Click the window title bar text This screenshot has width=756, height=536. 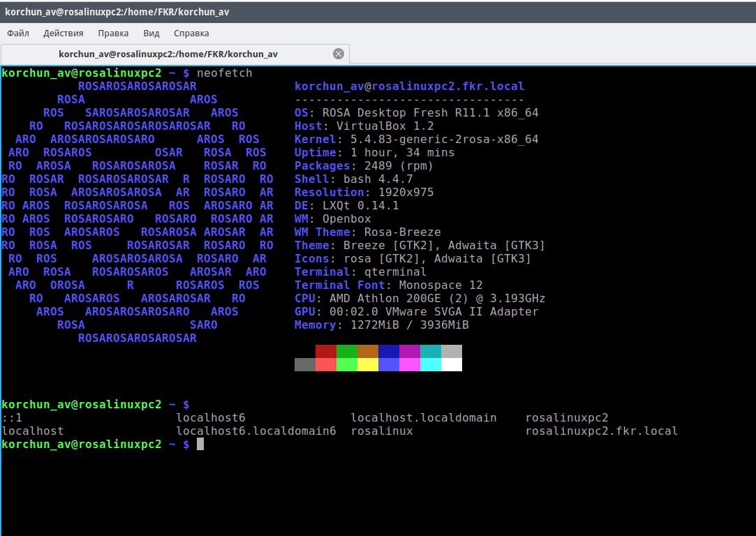click(117, 12)
